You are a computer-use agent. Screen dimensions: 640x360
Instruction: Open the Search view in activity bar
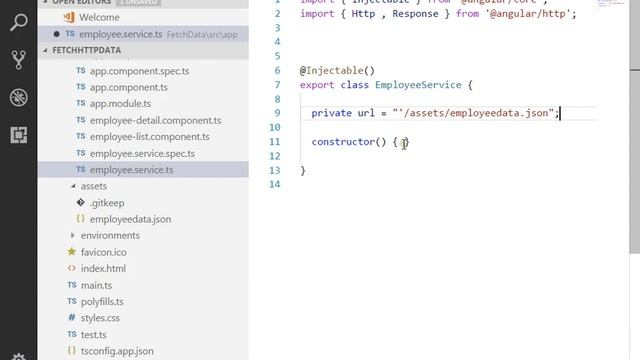[18, 22]
